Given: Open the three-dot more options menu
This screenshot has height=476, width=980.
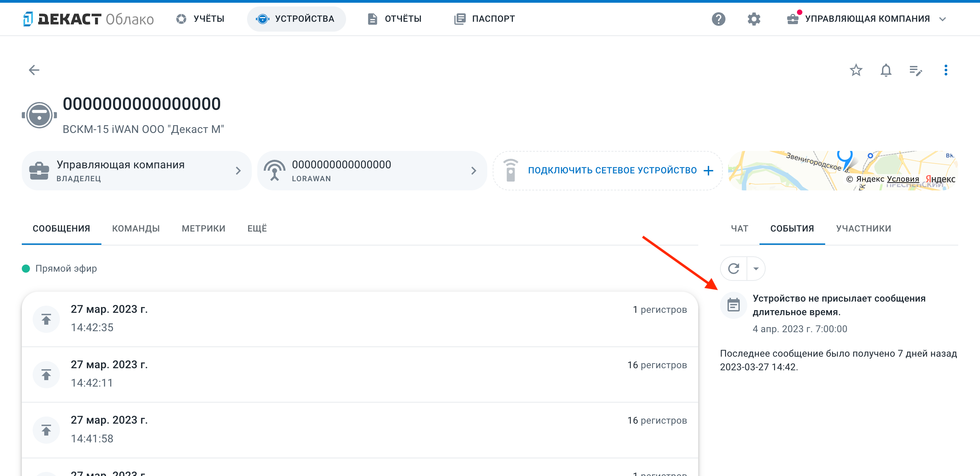Looking at the screenshot, I should click(946, 70).
